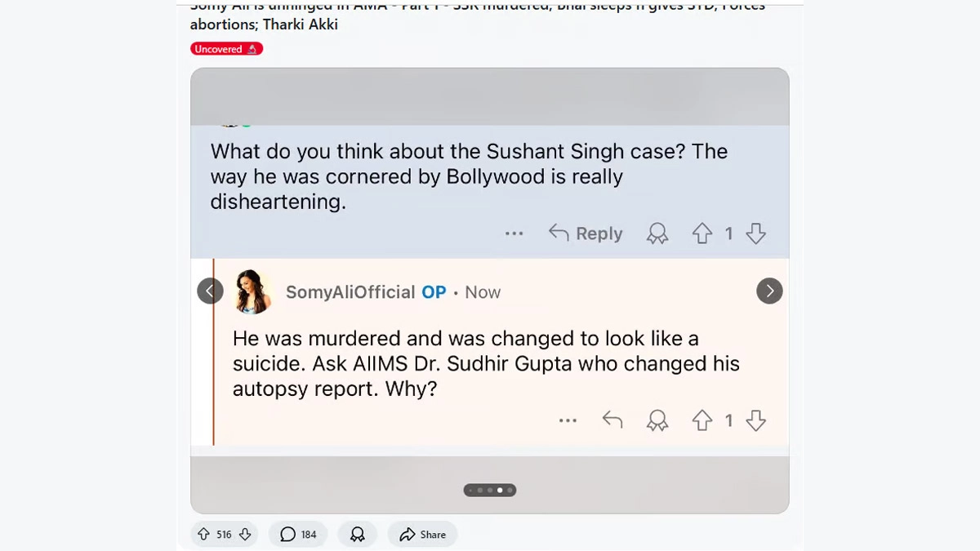This screenshot has height=551, width=980.
Task: Open more options on the question comment
Action: (514, 234)
